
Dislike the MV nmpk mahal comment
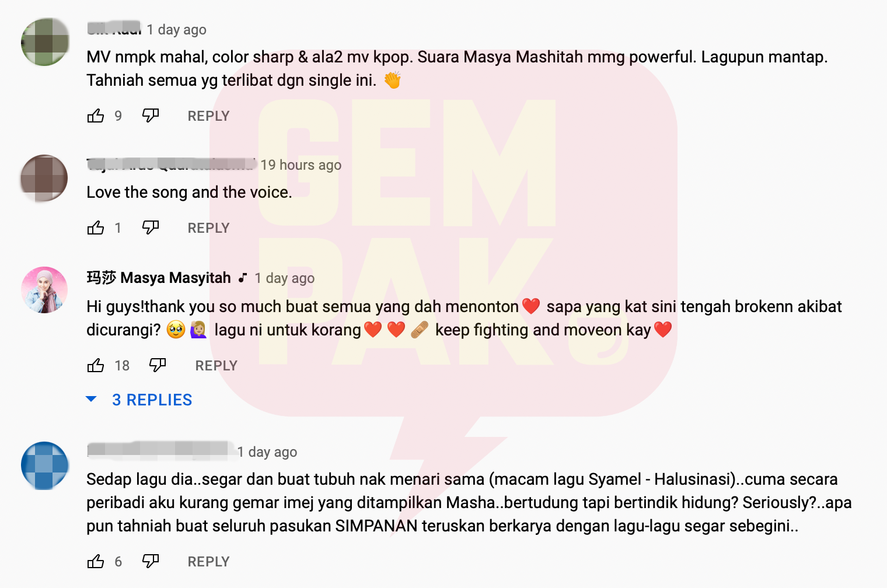(x=151, y=116)
